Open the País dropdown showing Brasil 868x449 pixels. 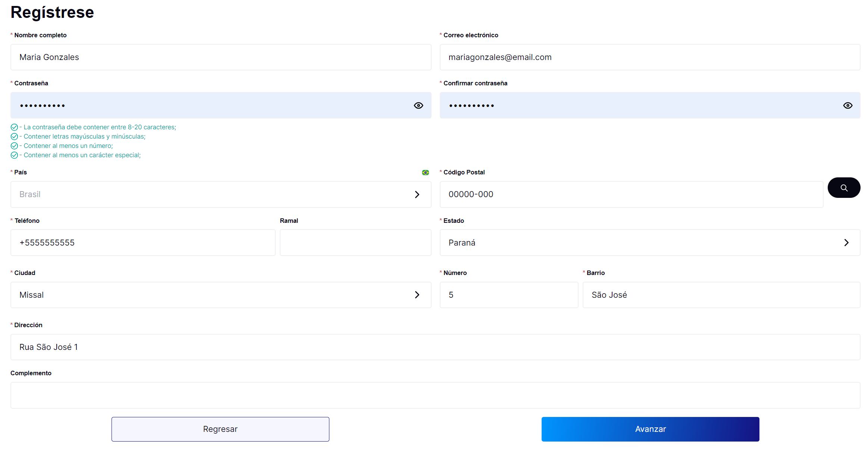(x=221, y=195)
